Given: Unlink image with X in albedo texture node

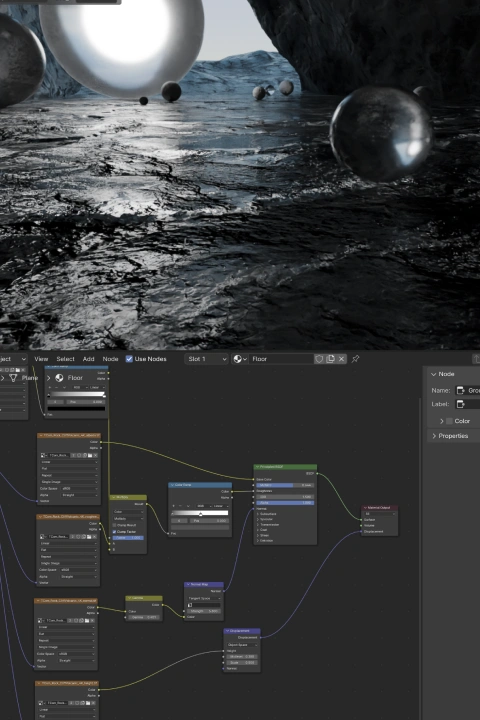Looking at the screenshot, I should coord(95,456).
